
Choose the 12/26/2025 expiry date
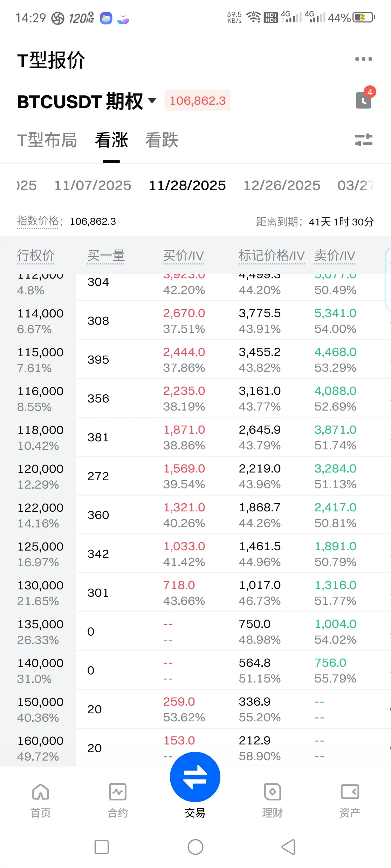(x=282, y=185)
